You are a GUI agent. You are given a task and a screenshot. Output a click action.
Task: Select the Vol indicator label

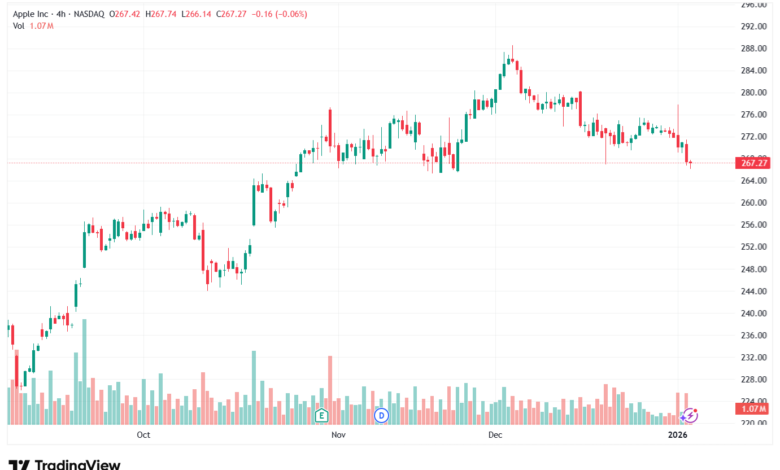[x=19, y=25]
